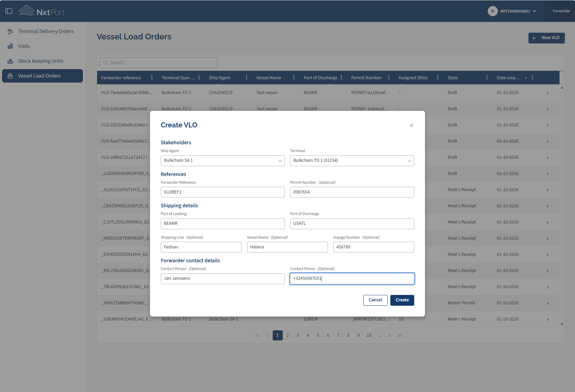This screenshot has width=575, height=392.
Task: Open Terminal Operator column options menu
Action: tap(199, 78)
